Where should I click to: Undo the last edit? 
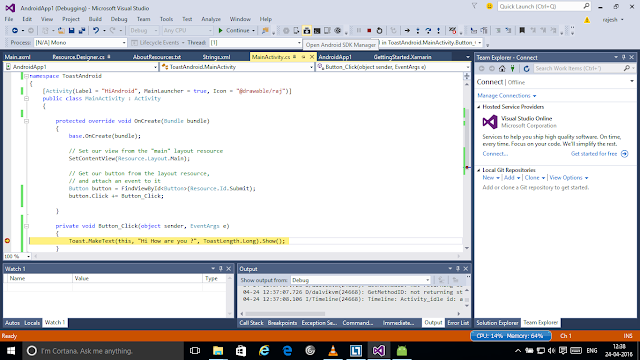96,31
